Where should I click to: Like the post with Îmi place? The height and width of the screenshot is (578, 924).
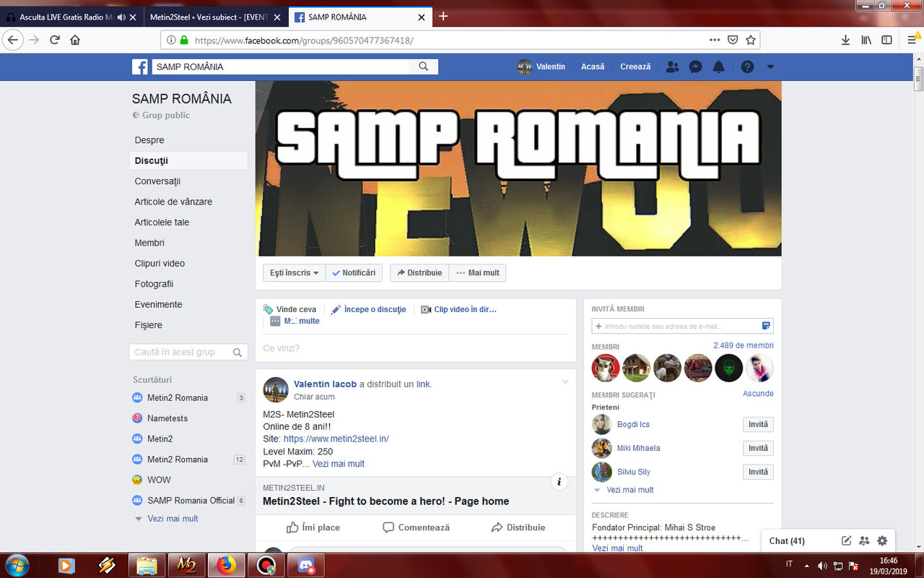[313, 527]
